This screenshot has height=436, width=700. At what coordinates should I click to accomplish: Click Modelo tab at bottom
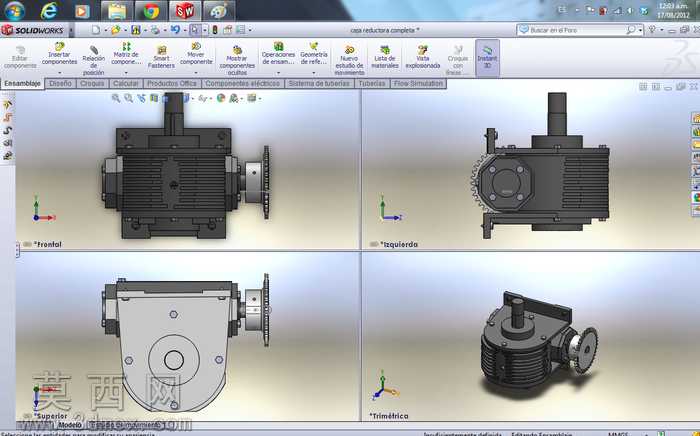click(71, 425)
